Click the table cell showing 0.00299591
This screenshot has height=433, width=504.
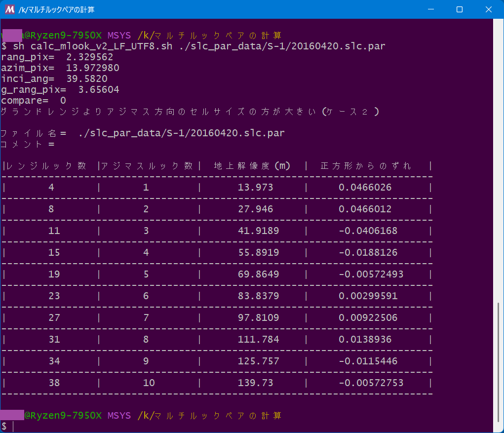[368, 296]
